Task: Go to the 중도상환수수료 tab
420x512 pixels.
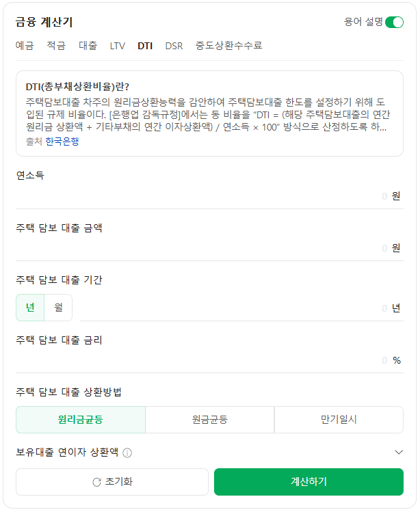Action: pos(228,46)
